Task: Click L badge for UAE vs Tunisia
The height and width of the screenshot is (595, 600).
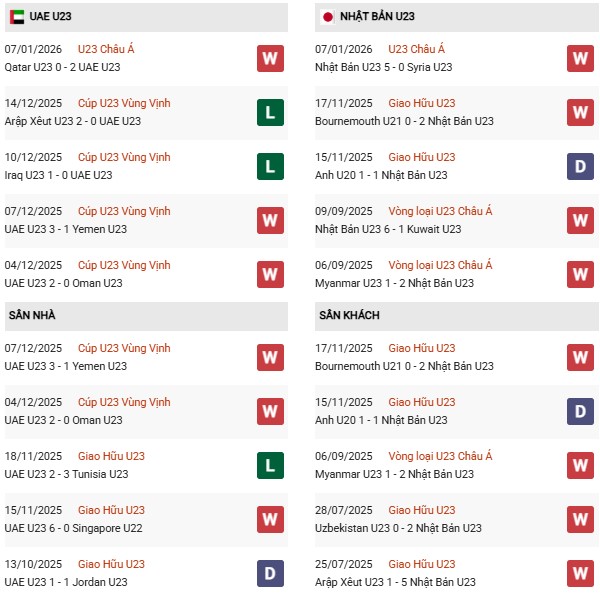Action: click(268, 465)
